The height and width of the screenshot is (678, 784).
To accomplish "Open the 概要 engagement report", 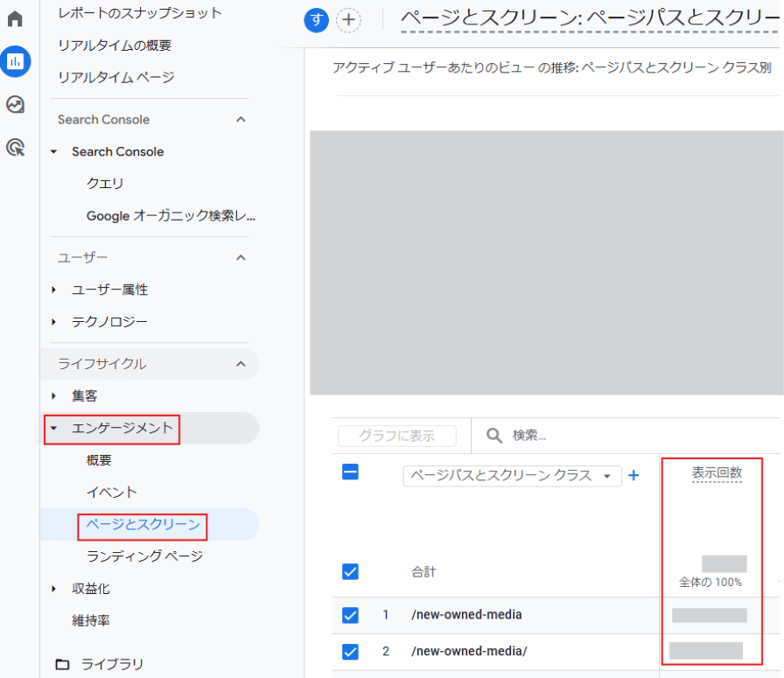I will 99,460.
